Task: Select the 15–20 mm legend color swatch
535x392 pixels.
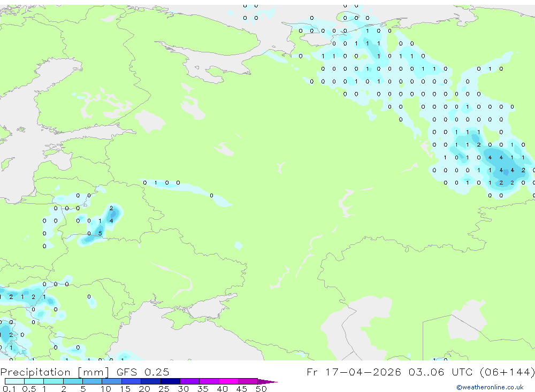Action: click(132, 381)
